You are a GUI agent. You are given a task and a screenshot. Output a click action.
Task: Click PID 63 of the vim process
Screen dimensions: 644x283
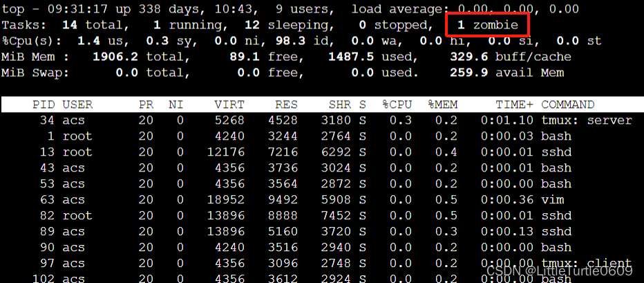pos(47,200)
